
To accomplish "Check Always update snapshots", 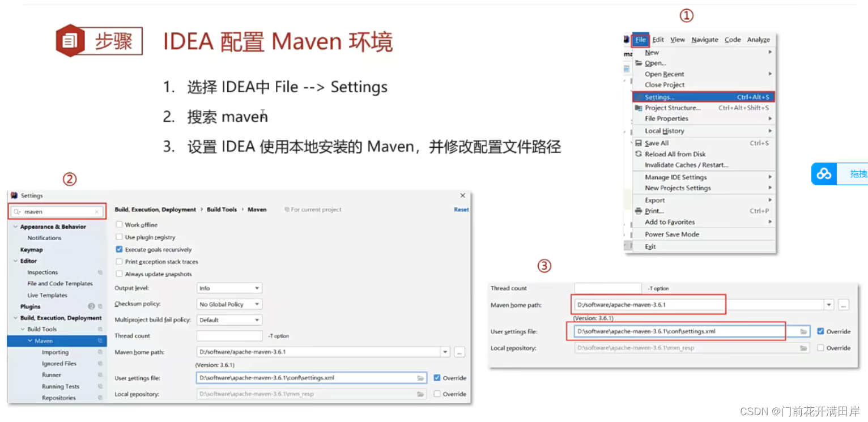I will pyautogui.click(x=119, y=274).
